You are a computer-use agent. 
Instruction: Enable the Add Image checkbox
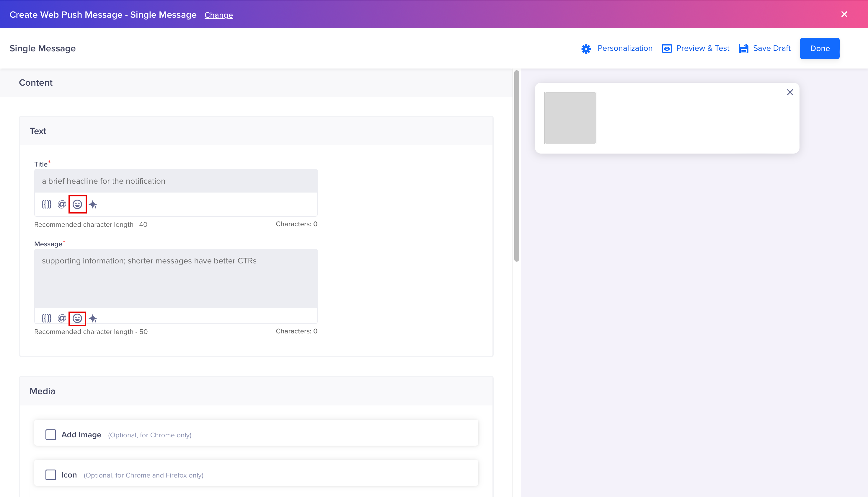51,434
